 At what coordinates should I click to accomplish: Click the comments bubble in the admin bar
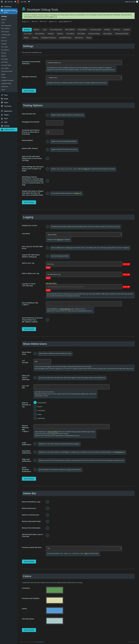15,2
